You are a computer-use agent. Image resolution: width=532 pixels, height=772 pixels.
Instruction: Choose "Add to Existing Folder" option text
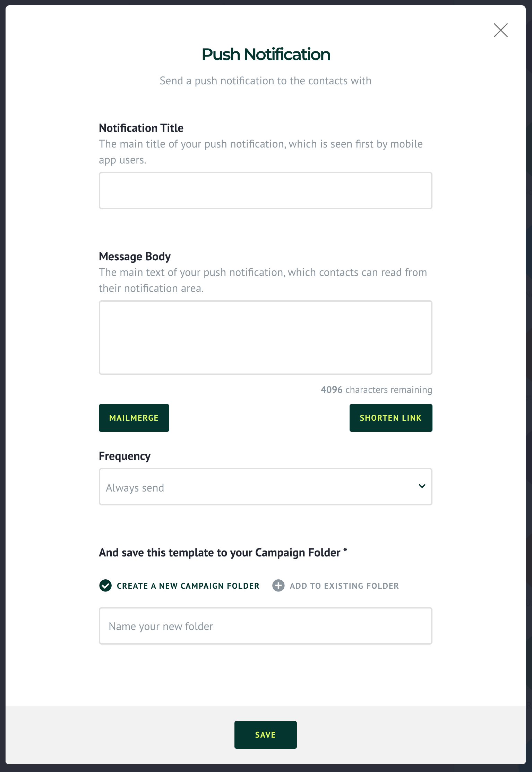(344, 586)
